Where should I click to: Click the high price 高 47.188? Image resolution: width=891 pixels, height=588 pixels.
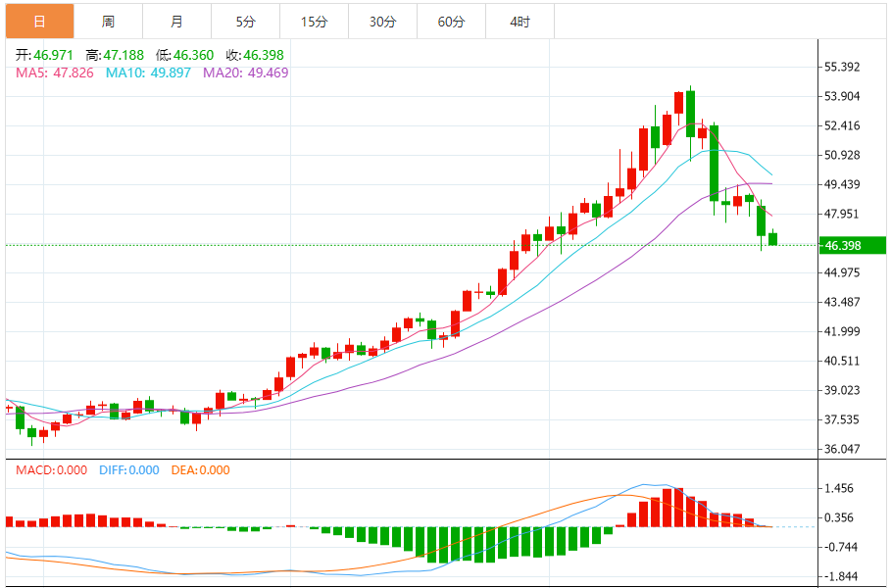point(116,56)
